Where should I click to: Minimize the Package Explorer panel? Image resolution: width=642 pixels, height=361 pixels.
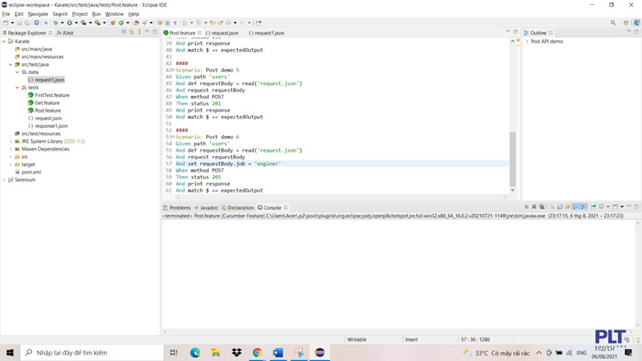pyautogui.click(x=147, y=32)
